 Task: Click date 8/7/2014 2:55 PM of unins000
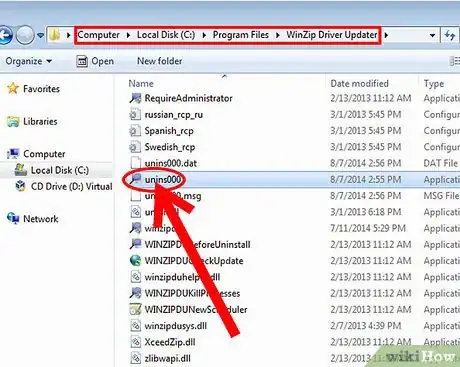[x=365, y=180]
